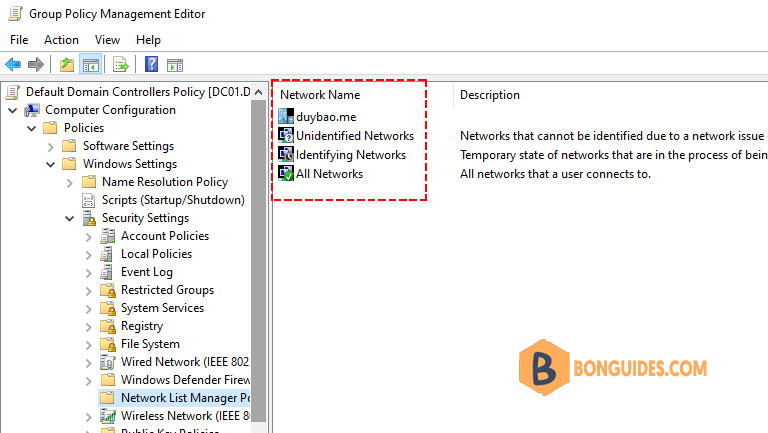This screenshot has width=768, height=433.
Task: Click Registry folder icon
Action: [108, 326]
